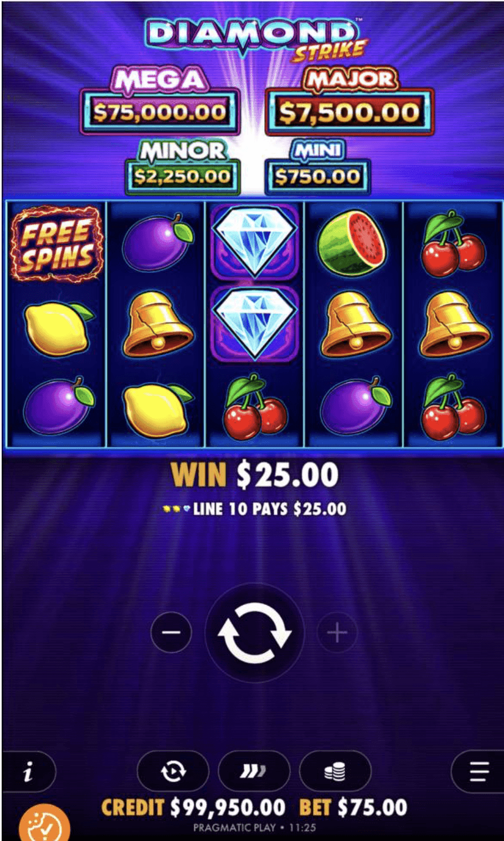The height and width of the screenshot is (841, 504).
Task: Increase the bet with the plus button
Action: tap(337, 632)
